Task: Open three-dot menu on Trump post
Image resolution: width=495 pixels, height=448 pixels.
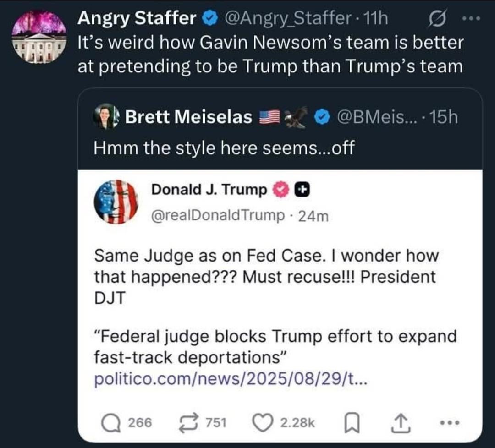Action: coord(450,422)
